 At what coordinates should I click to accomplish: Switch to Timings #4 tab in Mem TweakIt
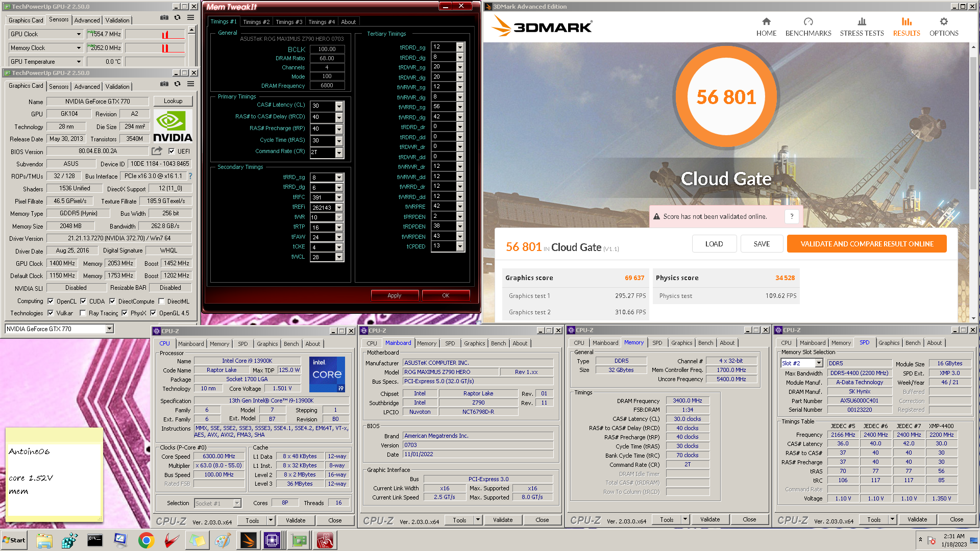322,22
